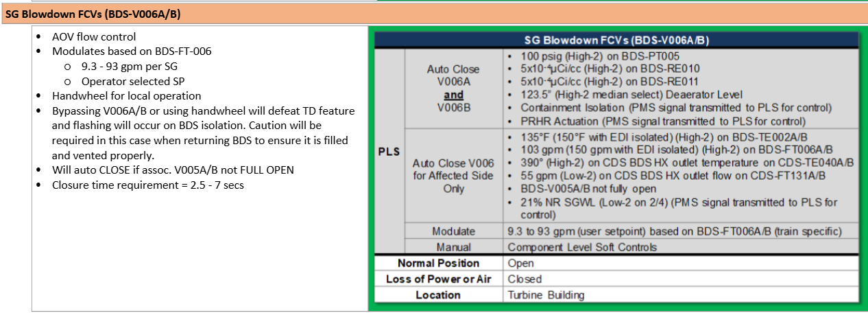
Task: Click the 'Open' value cell
Action: pos(681,263)
